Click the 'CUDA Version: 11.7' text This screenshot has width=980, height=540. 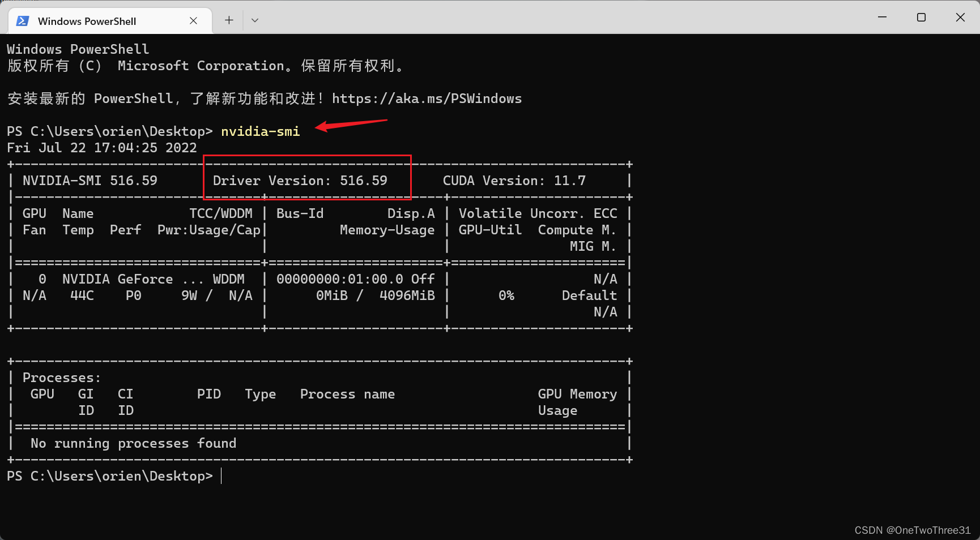point(514,181)
